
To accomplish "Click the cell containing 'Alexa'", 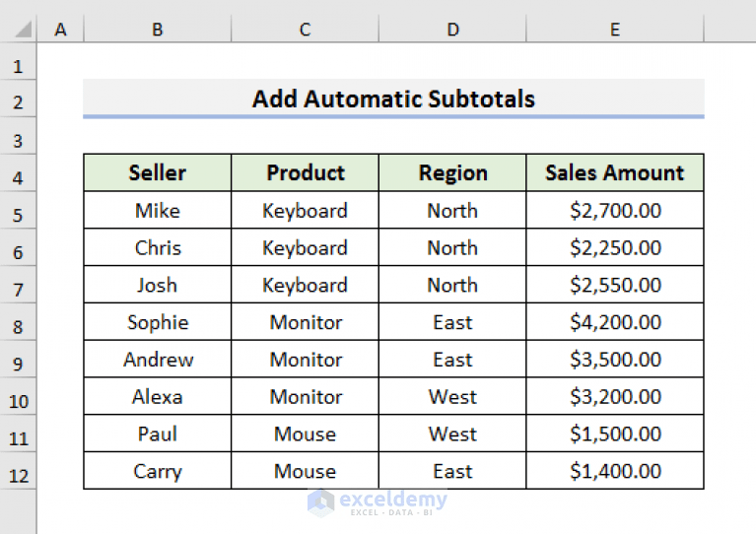I will pos(158,396).
